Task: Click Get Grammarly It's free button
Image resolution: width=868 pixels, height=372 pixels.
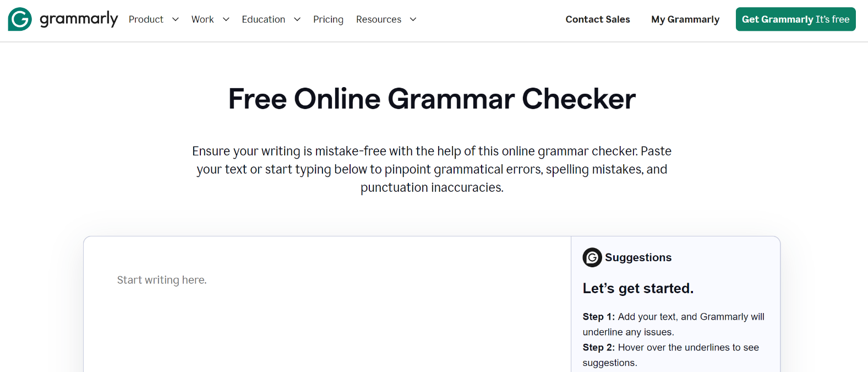Action: tap(795, 19)
